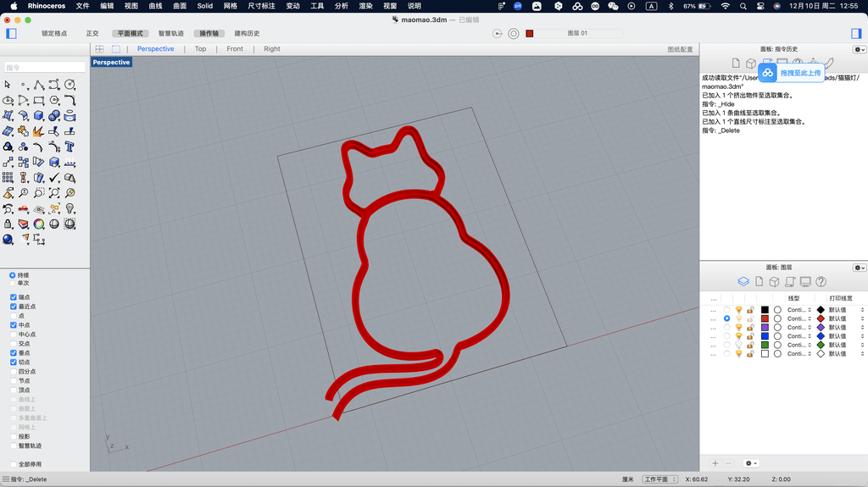
Task: Open the gear menu of layers panel header
Action: 860,268
